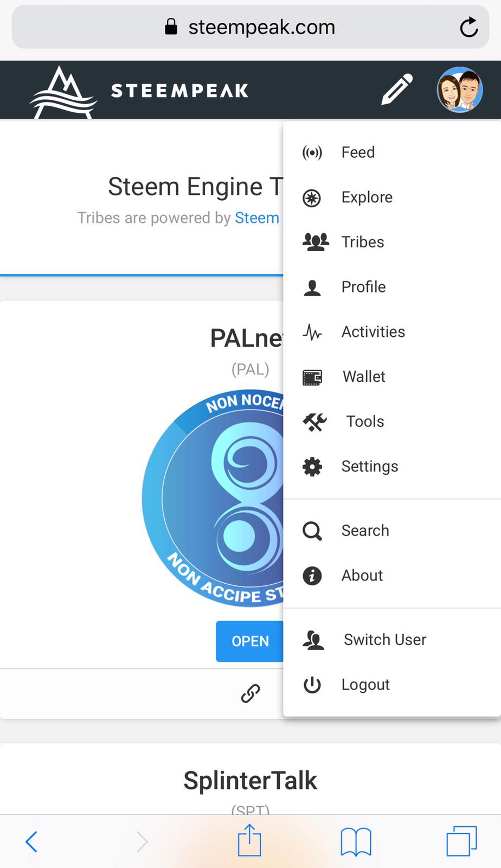The width and height of the screenshot is (501, 868).
Task: Click the Wallet icon
Action: [x=312, y=377]
